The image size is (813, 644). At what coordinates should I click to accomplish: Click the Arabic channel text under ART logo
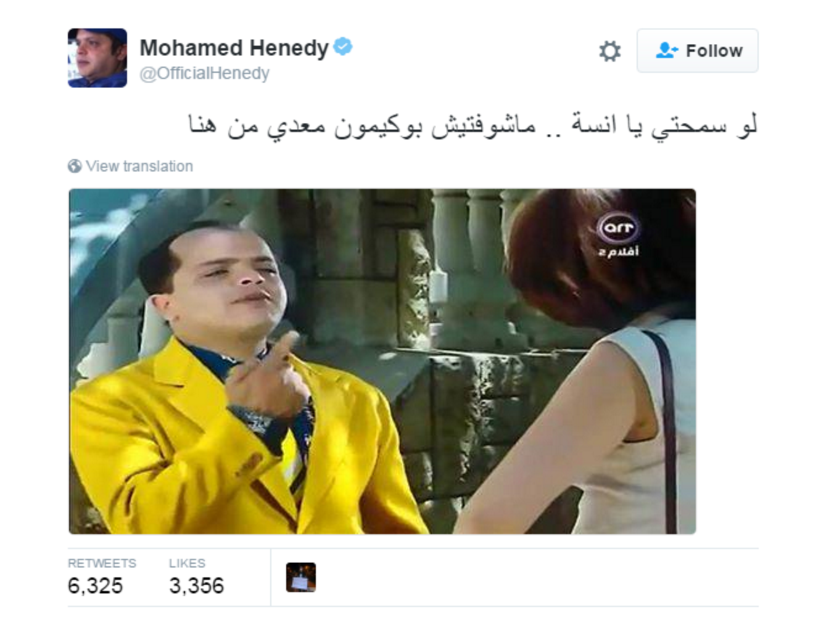click(x=618, y=252)
